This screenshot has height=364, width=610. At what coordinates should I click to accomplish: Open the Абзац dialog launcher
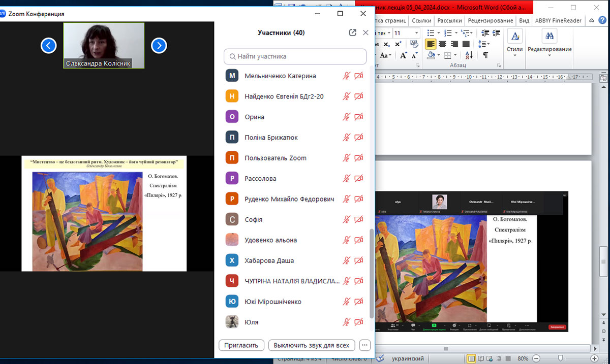(499, 65)
